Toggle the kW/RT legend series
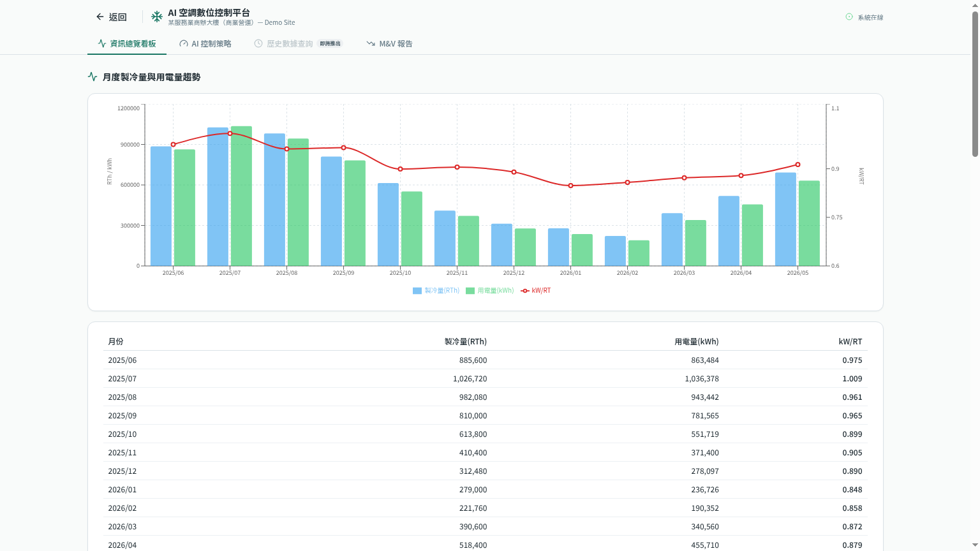Screen dimensions: 980x551 tap(535, 291)
